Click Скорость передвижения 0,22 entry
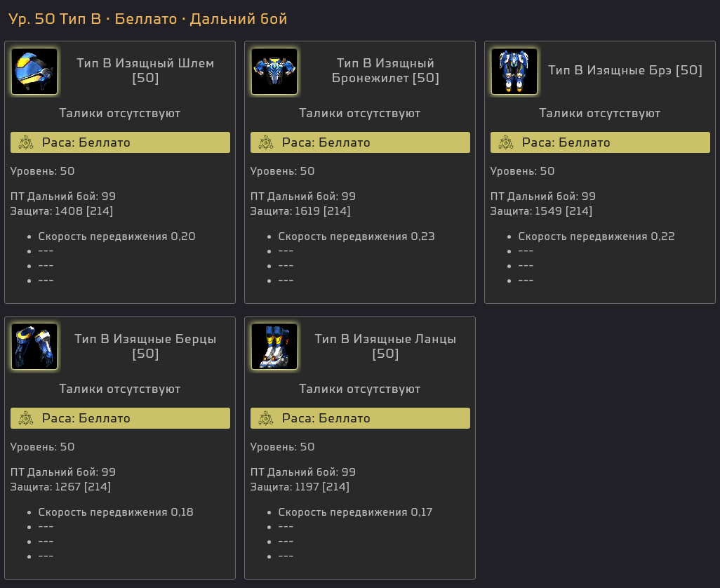This screenshot has height=588, width=720. tap(596, 236)
